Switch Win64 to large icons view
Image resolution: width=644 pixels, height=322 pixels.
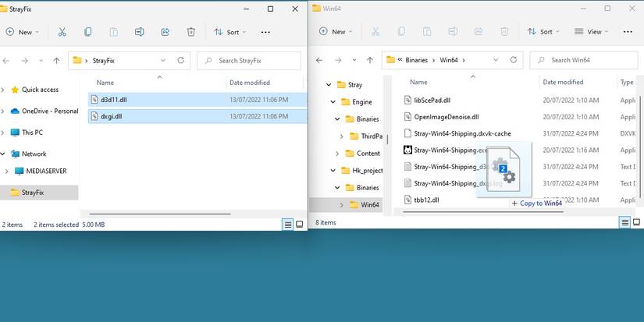pos(636,222)
